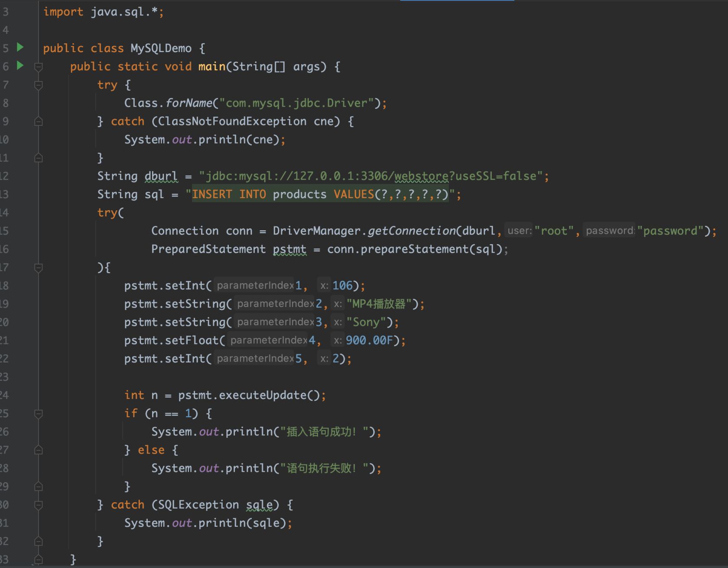Collapse the try-with-resources body at ){ line
728x568 pixels.
pos(38,268)
